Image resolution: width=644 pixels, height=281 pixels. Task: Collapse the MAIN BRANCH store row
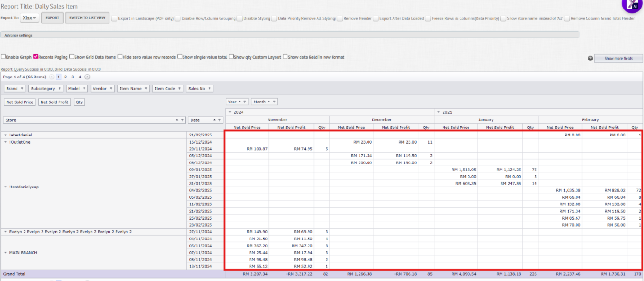[6, 253]
